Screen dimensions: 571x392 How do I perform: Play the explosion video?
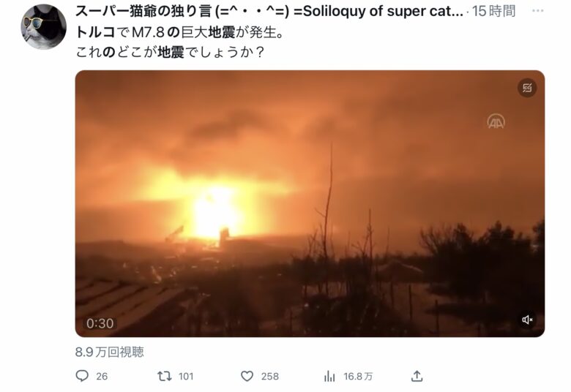point(310,203)
